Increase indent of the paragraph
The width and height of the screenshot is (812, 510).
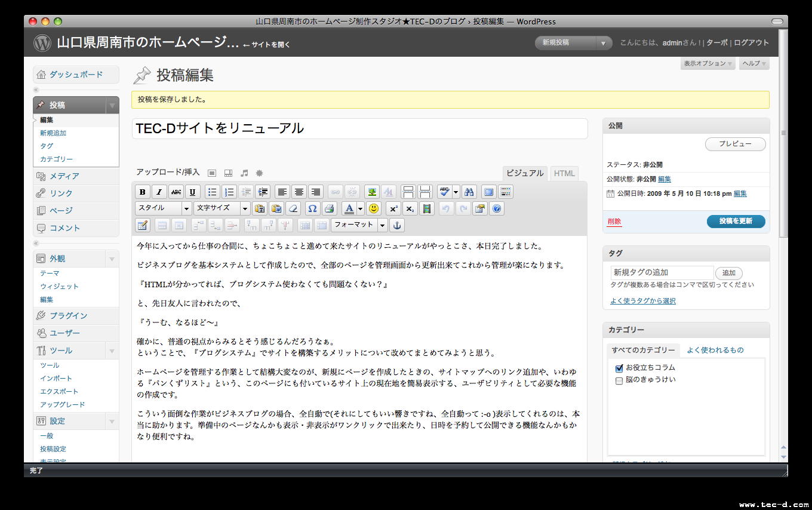(x=263, y=192)
